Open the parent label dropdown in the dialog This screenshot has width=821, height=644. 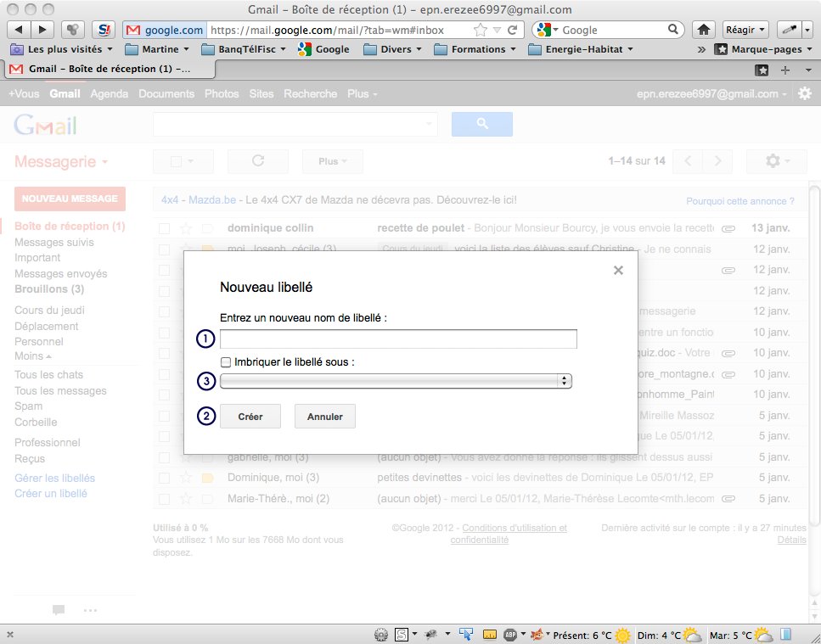pyautogui.click(x=396, y=381)
